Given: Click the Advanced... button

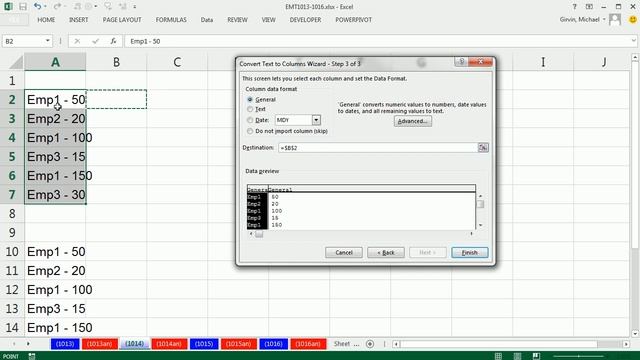Looking at the screenshot, I should click(413, 121).
